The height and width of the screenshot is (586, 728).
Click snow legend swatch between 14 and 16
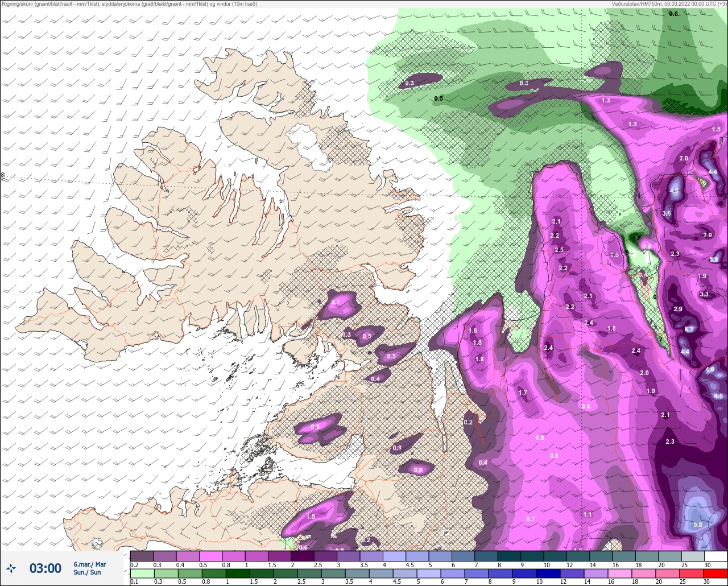(x=601, y=556)
